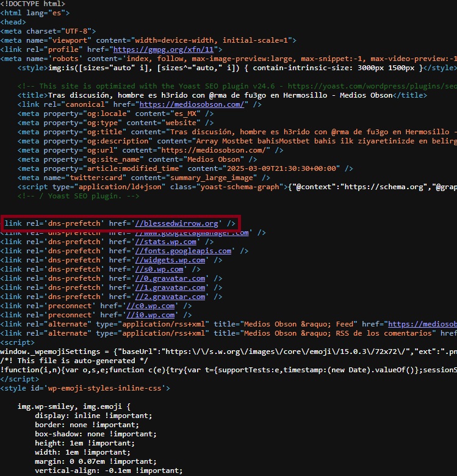Image resolution: width=457 pixels, height=476 pixels.
Task: Click the 'height: 1em !important' line
Action: tap(85, 443)
